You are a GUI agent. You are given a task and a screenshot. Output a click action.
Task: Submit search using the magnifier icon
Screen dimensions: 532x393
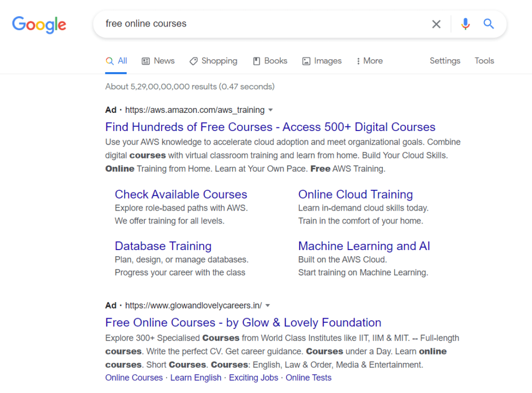(x=488, y=24)
